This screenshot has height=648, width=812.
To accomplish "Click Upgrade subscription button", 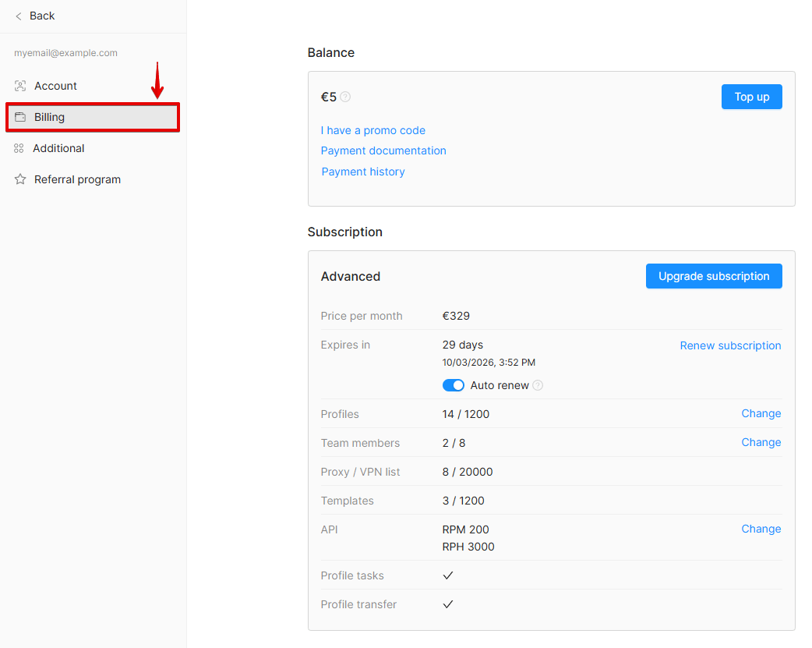I will pos(714,276).
